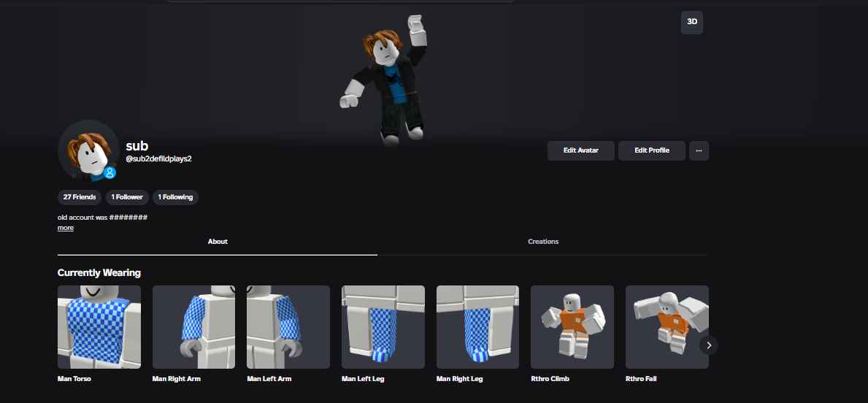Open the Man Right Leg item thumbnail
Screen dimensions: 868x403
click(x=477, y=327)
